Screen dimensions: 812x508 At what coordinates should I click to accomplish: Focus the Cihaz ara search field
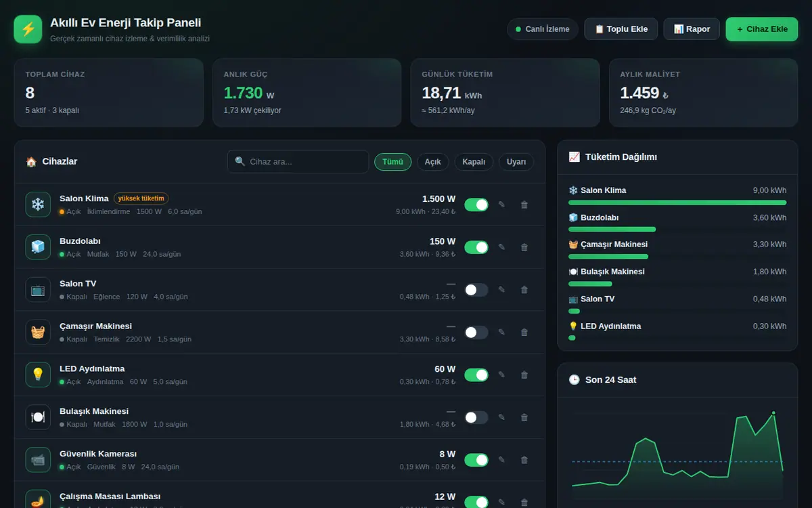(298, 162)
